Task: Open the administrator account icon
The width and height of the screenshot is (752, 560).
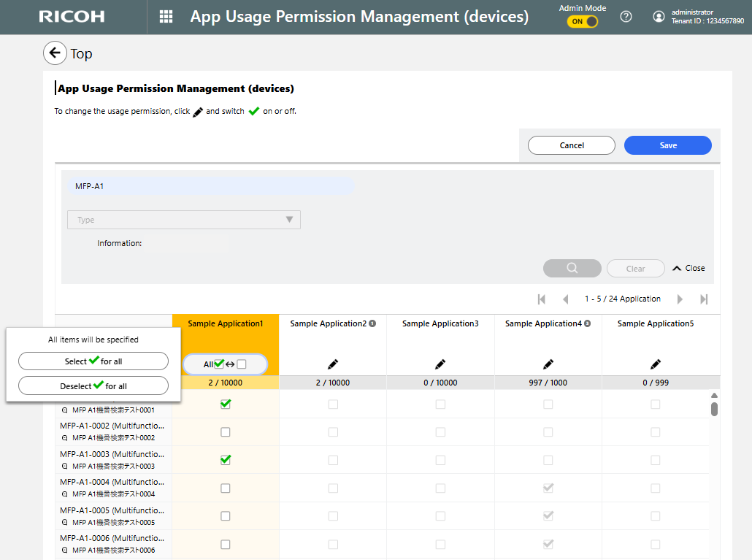Action: click(659, 17)
